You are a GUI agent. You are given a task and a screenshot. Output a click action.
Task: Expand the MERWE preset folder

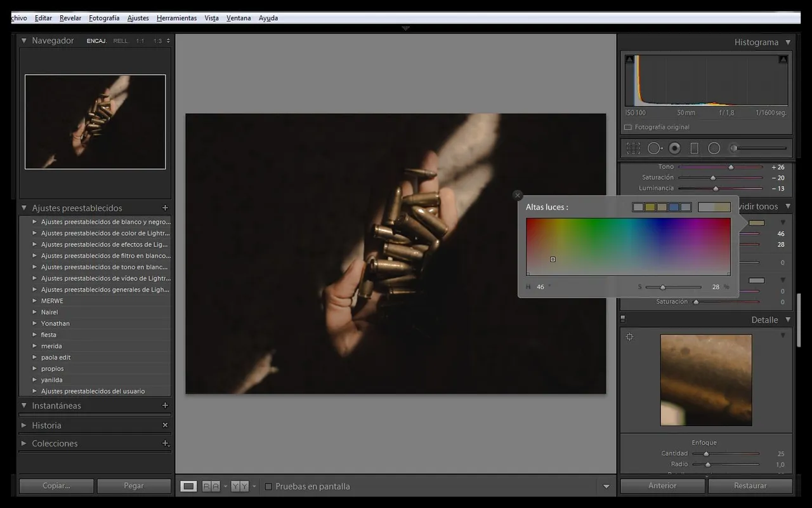[35, 301]
